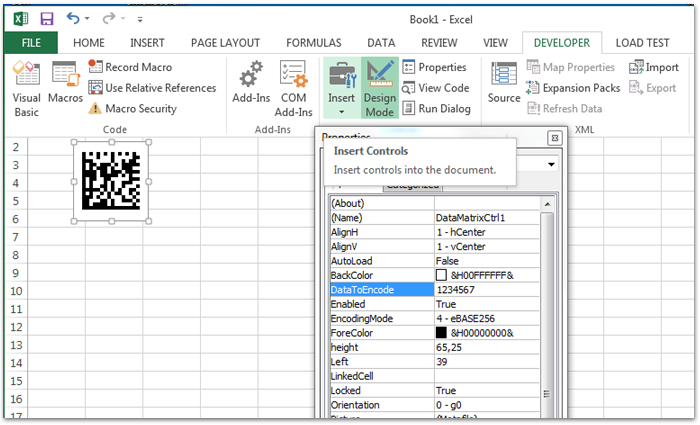The height and width of the screenshot is (425, 700).
Task: Open the FILE tab
Action: click(31, 43)
